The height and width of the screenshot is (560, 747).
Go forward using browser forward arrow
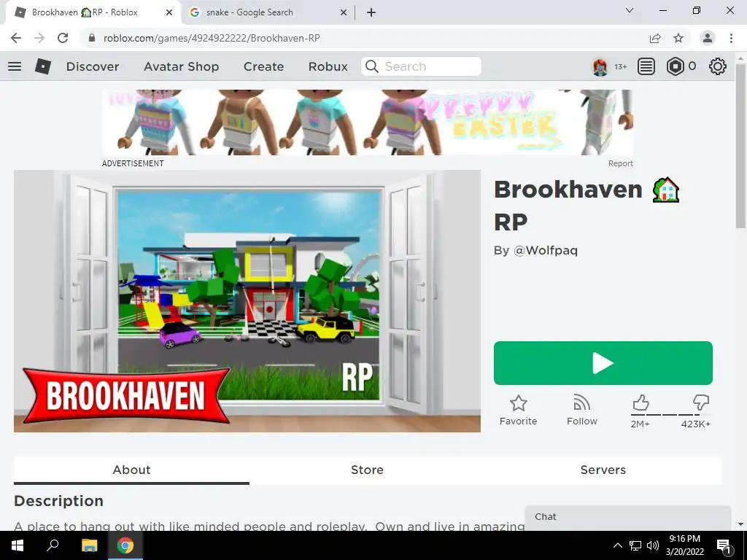point(39,38)
